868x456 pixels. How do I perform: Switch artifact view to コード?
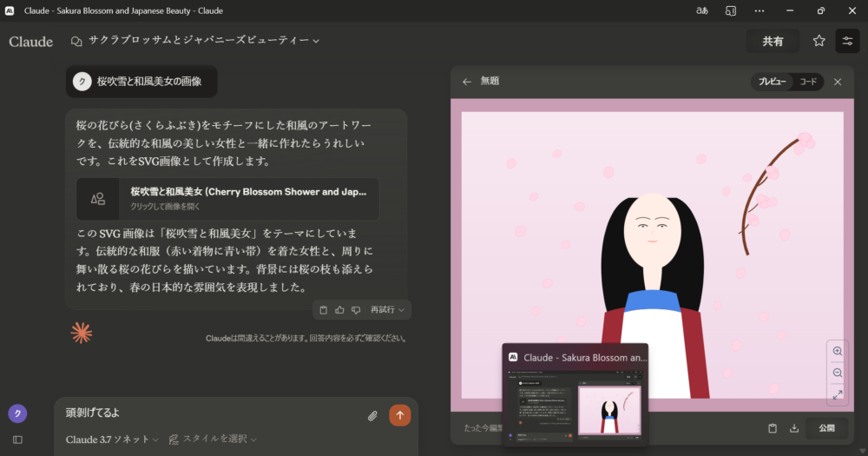(808, 82)
